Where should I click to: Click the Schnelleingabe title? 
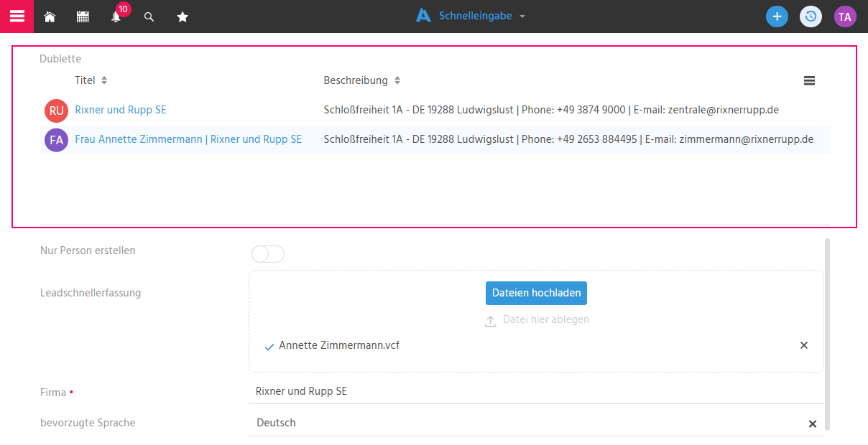pyautogui.click(x=475, y=16)
